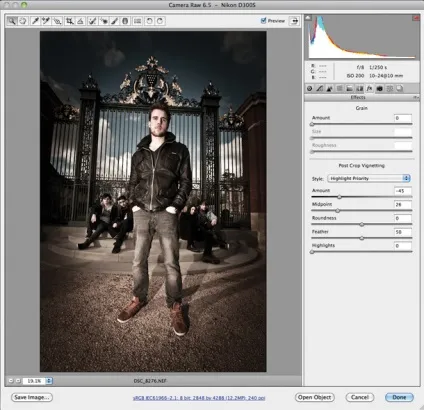424x410 pixels.
Task: Uncheck the Preview checkbox
Action: point(264,21)
